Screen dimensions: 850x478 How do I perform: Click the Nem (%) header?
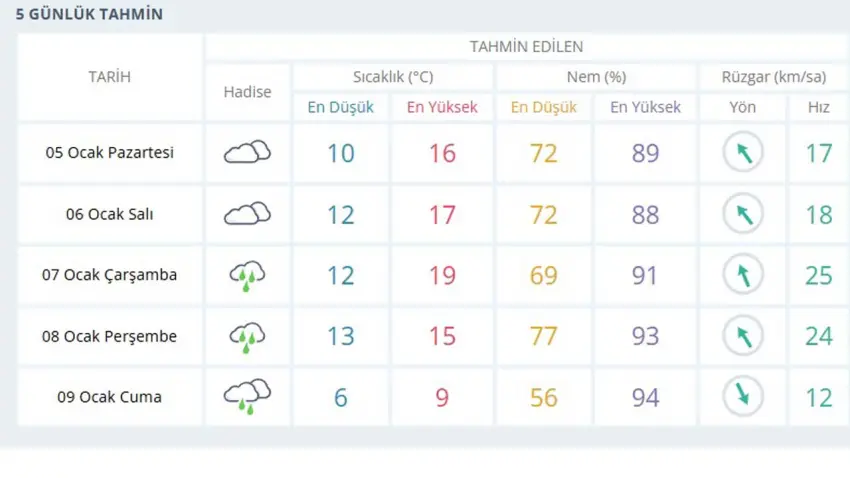[596, 77]
